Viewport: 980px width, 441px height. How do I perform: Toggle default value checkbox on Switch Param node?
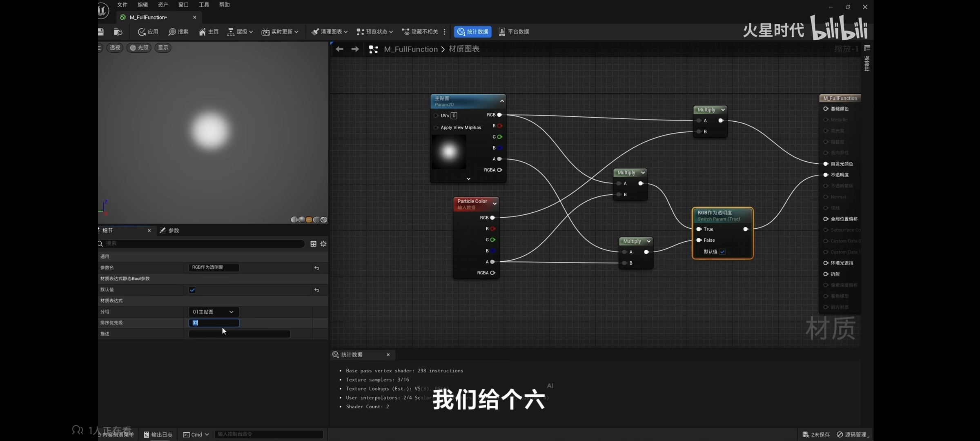click(x=722, y=252)
